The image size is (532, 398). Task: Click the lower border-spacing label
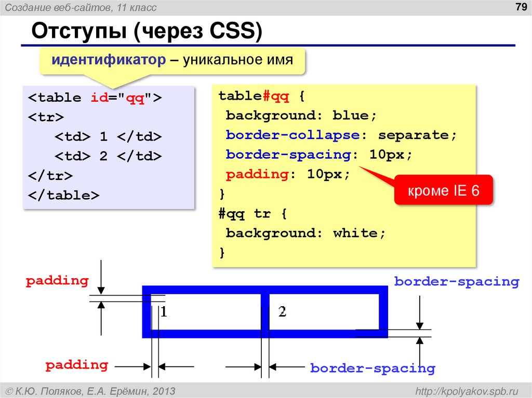tap(373, 368)
